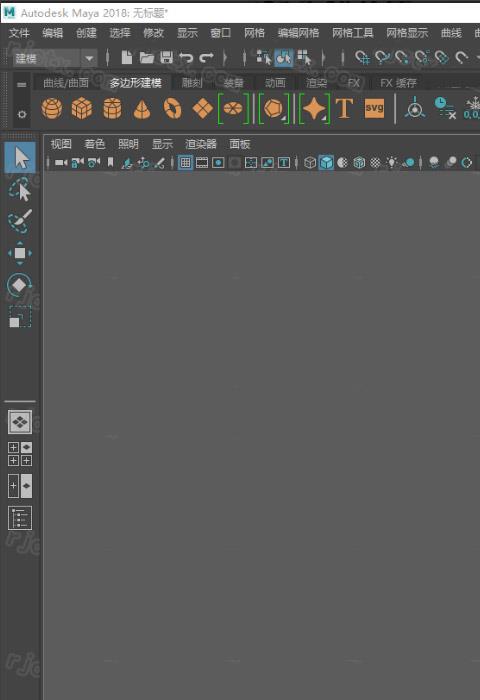Create a polygon disc from the shelf
This screenshot has height=700, width=480.
coord(233,108)
